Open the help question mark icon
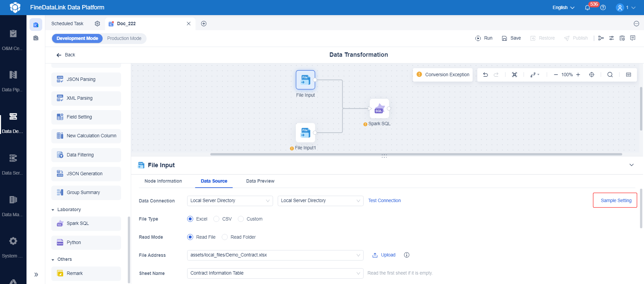This screenshot has width=644, height=284. coord(603,7)
